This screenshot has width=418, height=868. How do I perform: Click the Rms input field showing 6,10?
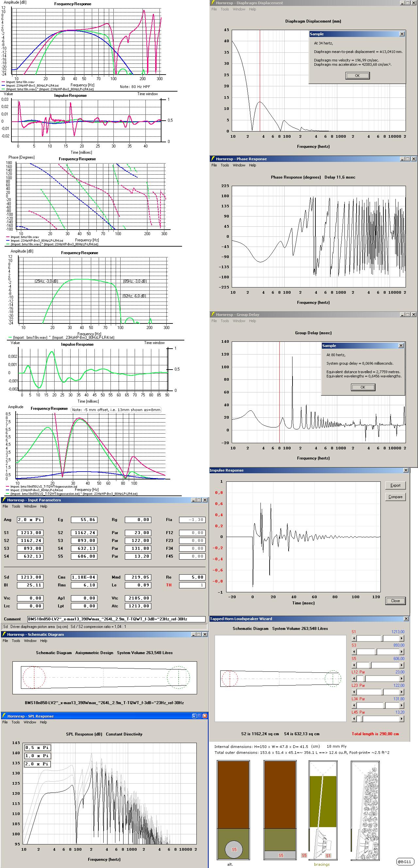[x=84, y=585]
